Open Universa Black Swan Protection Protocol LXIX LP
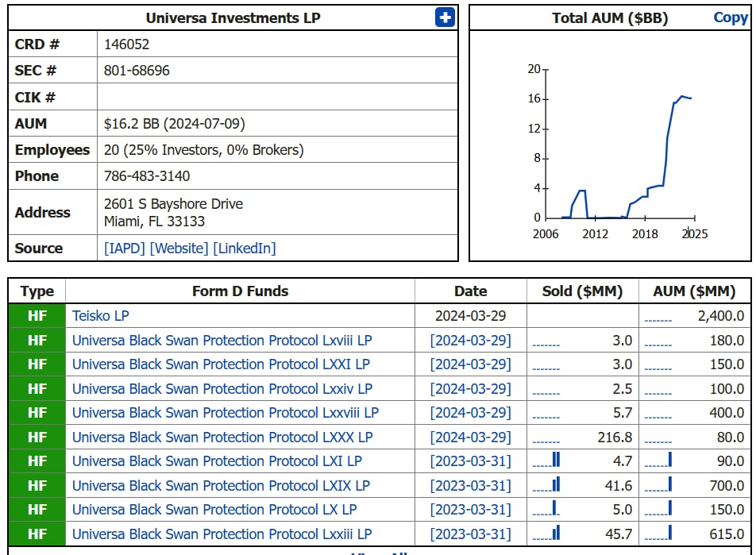 221,486
